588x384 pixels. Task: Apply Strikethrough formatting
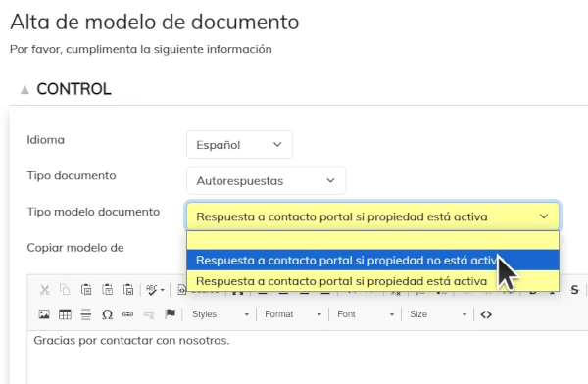pyautogui.click(x=574, y=290)
